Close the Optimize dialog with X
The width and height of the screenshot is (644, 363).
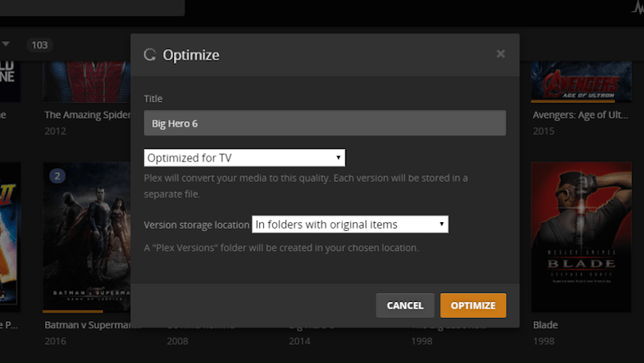tap(501, 54)
